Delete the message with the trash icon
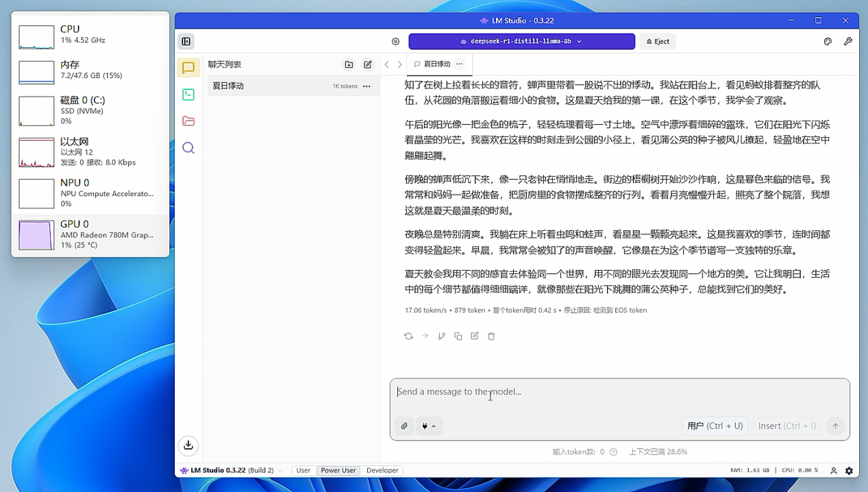 (491, 336)
